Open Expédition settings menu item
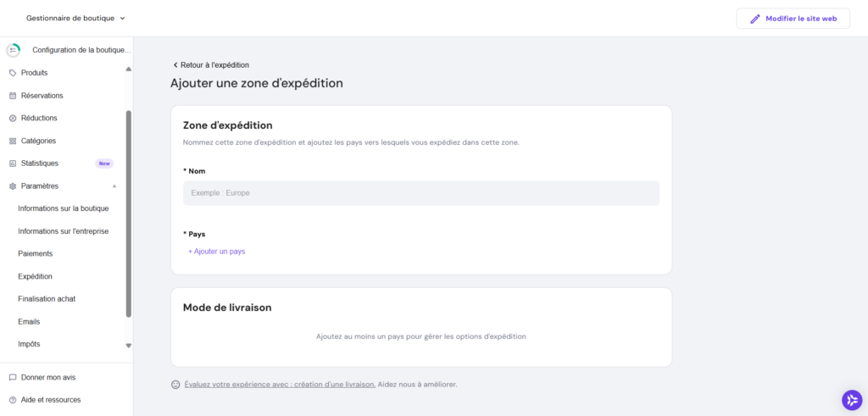Screen dimensions: 868x416 (35, 276)
